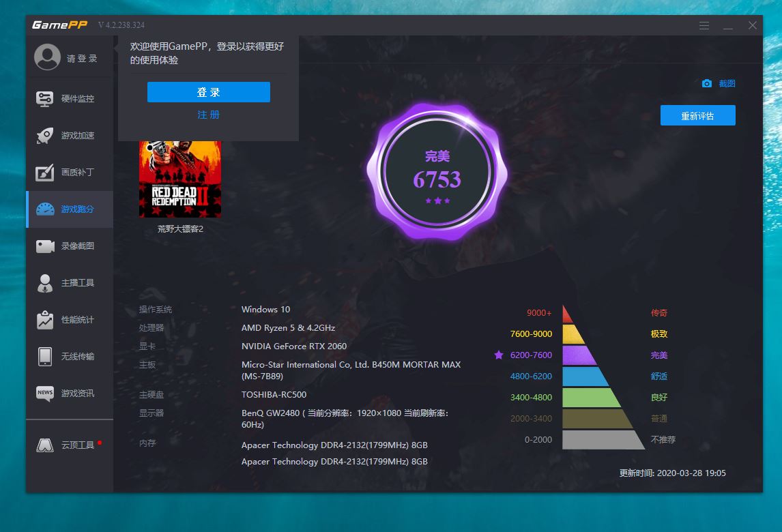The image size is (782, 532).
Task: Click the Windows 10 value
Action: (x=266, y=310)
